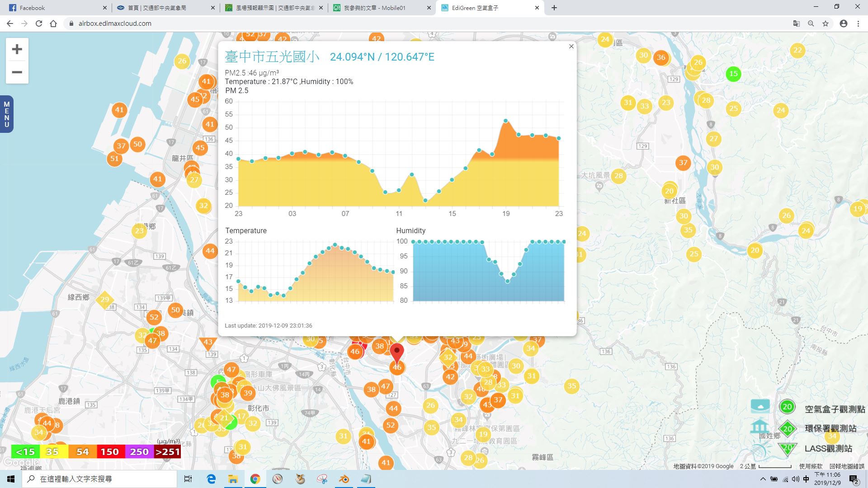Viewport: 868px width, 488px height.
Task: Select the EdiGreen 空氣盒子 tab
Action: [x=490, y=8]
